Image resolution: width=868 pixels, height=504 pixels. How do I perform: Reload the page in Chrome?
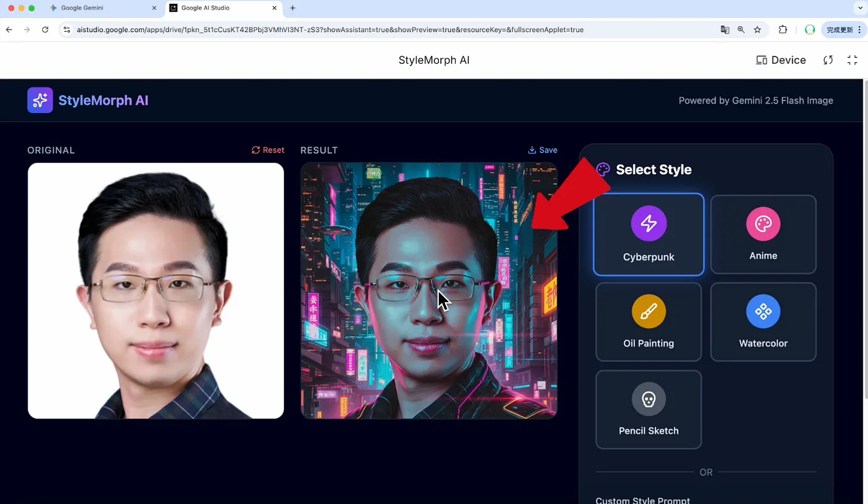tap(45, 30)
